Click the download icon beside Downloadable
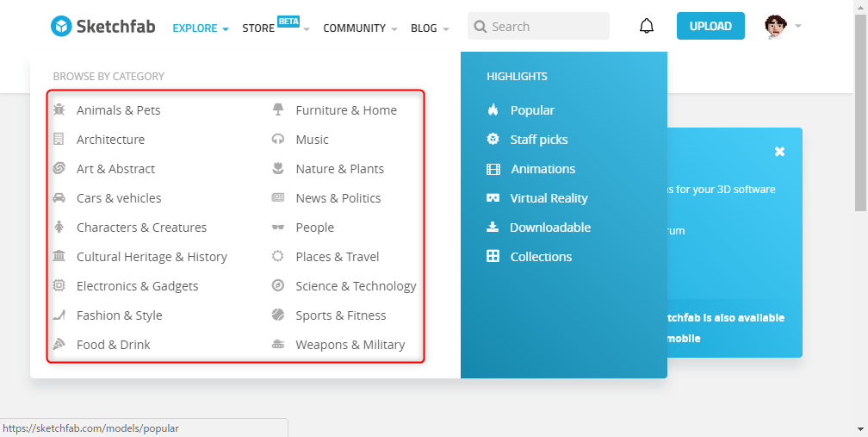The height and width of the screenshot is (437, 868). 493,227
